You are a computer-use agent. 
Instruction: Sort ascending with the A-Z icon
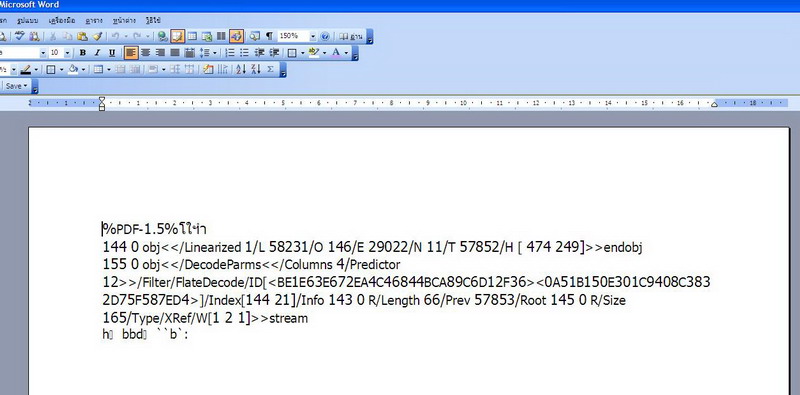coord(241,69)
